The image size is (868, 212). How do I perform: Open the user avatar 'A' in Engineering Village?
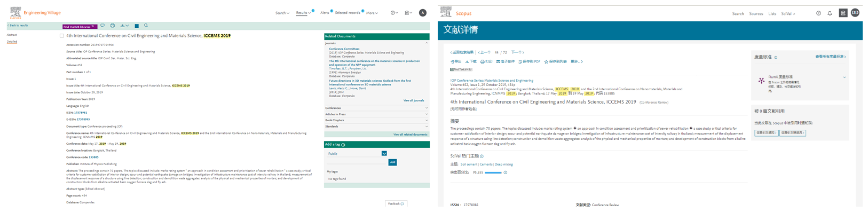click(x=423, y=13)
